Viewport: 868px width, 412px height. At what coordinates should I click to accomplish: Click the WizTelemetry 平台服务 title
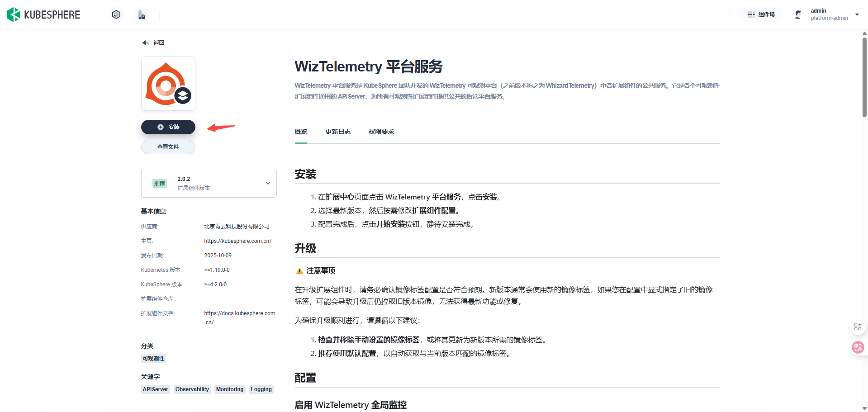coord(369,66)
